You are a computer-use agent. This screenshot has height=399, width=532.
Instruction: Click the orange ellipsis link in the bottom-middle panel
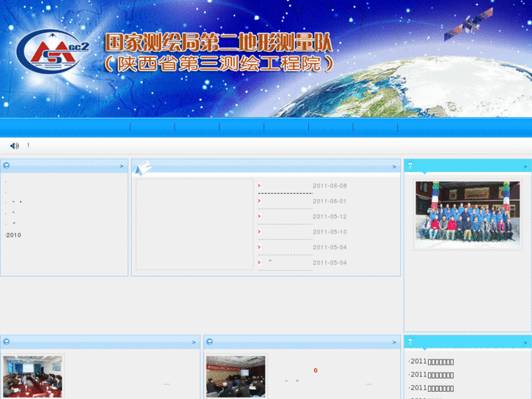[x=369, y=384]
